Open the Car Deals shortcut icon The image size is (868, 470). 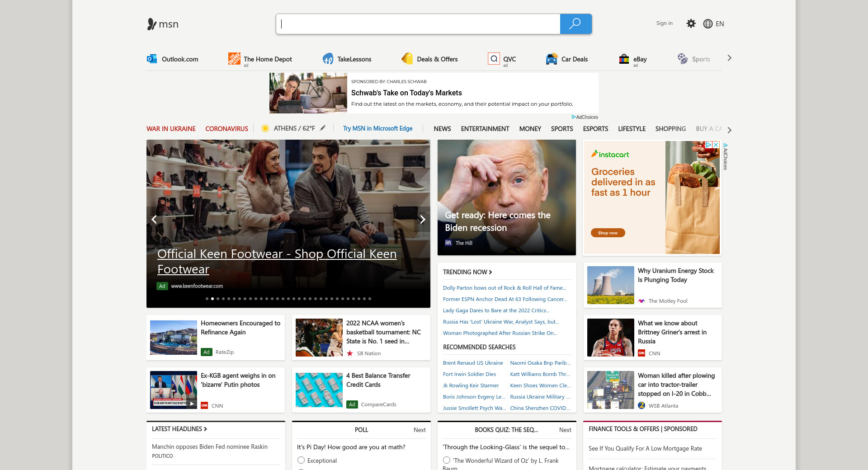click(x=552, y=59)
